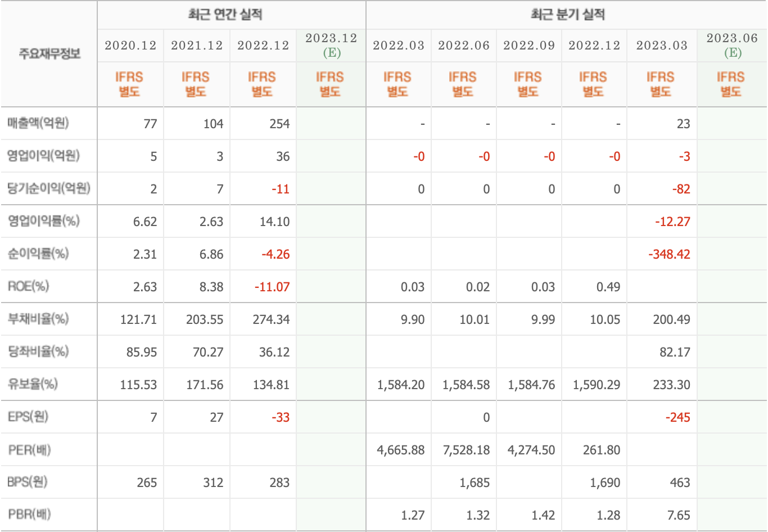This screenshot has height=532, width=768.
Task: Select the 유보율(%) row label
Action: [x=33, y=384]
